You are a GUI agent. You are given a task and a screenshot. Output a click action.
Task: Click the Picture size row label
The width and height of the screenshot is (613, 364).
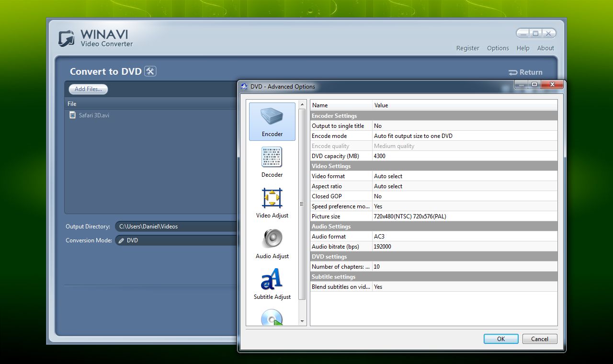pyautogui.click(x=326, y=216)
